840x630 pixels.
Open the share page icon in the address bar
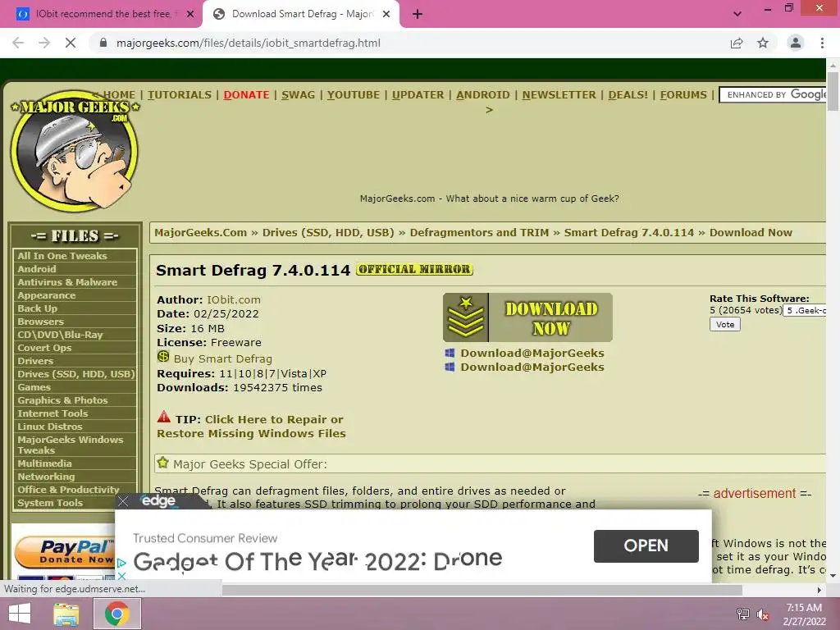pos(737,43)
